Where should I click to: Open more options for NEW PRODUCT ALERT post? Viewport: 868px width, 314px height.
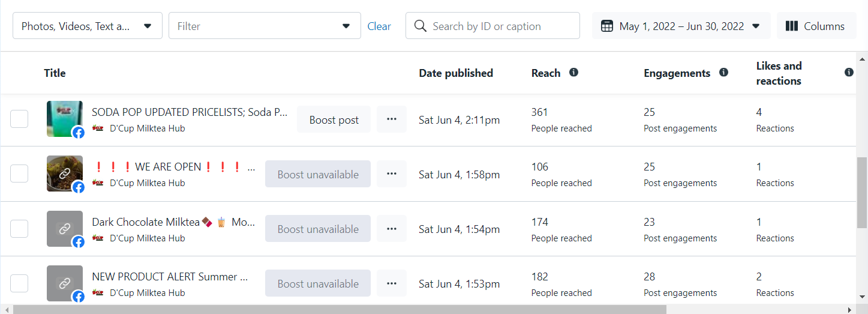392,283
